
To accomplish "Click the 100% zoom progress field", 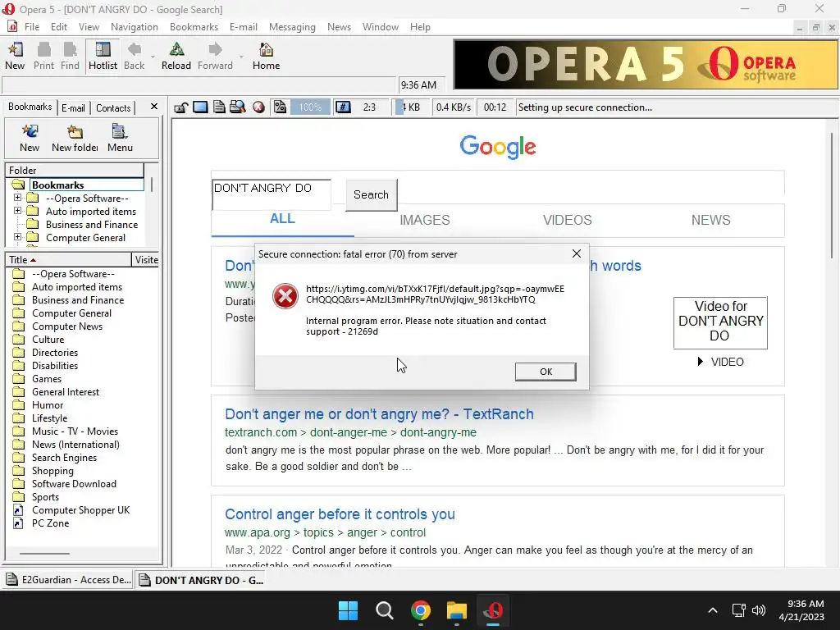I will click(309, 107).
